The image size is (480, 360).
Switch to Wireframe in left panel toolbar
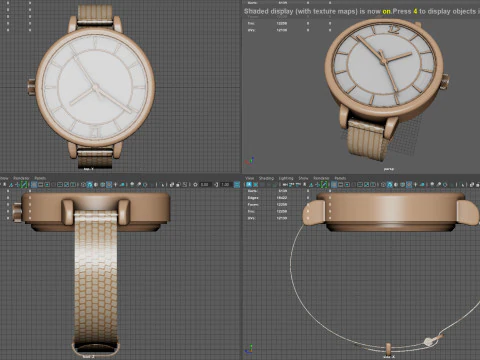83,184
